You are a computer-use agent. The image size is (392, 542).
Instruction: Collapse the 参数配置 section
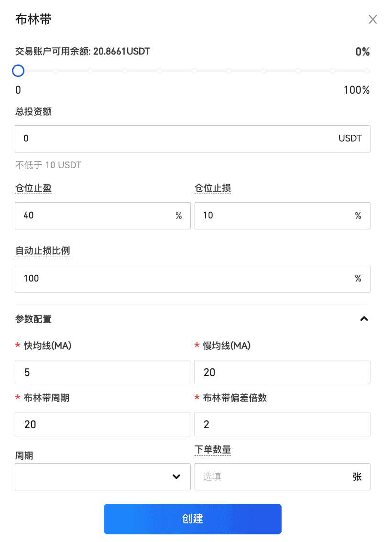[x=364, y=319]
